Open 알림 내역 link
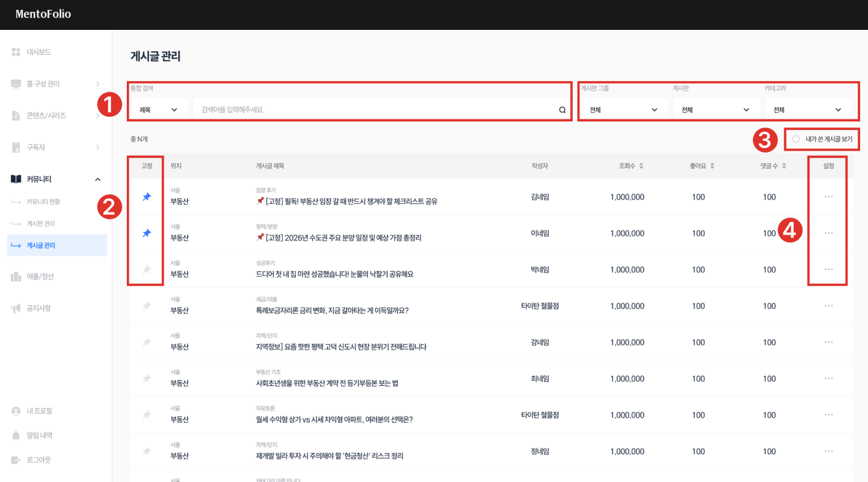The image size is (868, 482). [40, 435]
